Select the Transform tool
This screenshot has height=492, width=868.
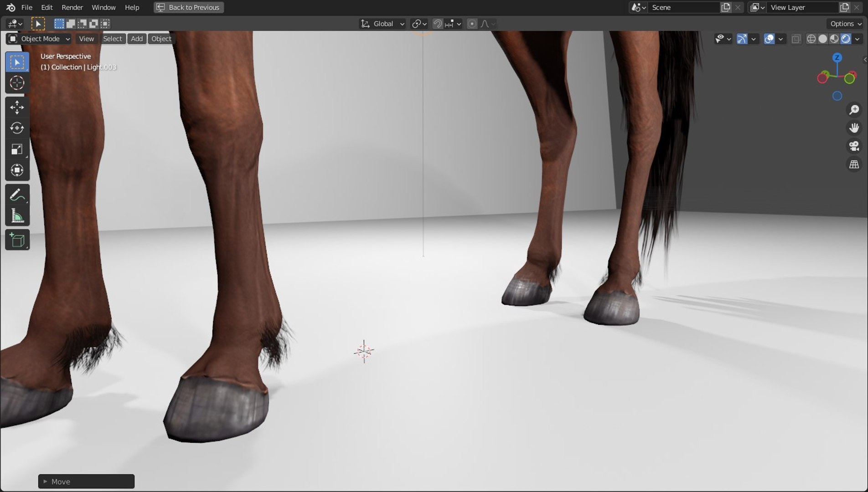point(17,170)
